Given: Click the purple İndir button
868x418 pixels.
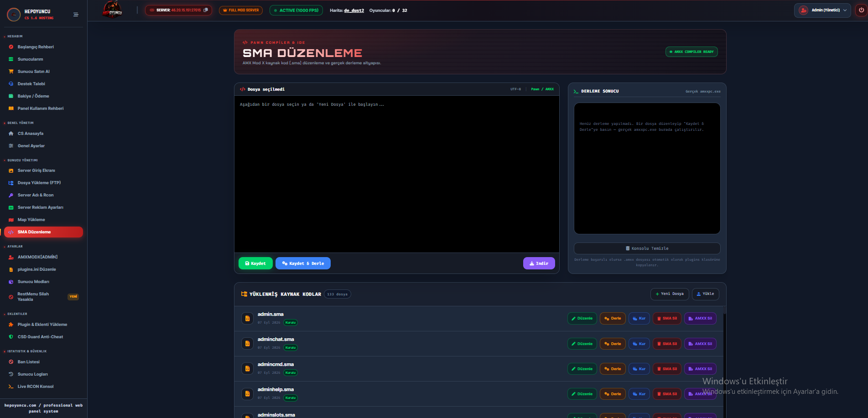Looking at the screenshot, I should point(539,263).
